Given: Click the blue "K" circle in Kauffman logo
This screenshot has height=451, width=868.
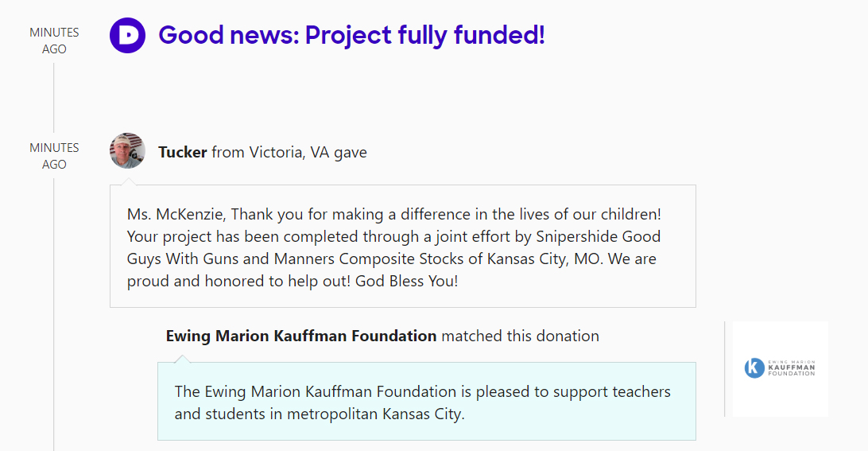Looking at the screenshot, I should 754,367.
